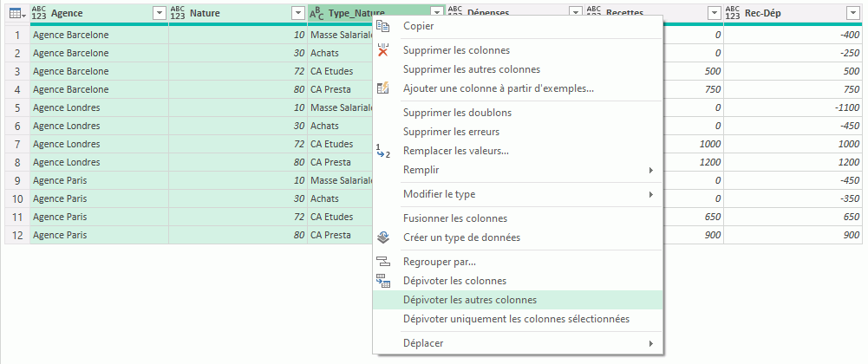Click the table menu icon in top-left corner
868x364 pixels.
pyautogui.click(x=16, y=13)
